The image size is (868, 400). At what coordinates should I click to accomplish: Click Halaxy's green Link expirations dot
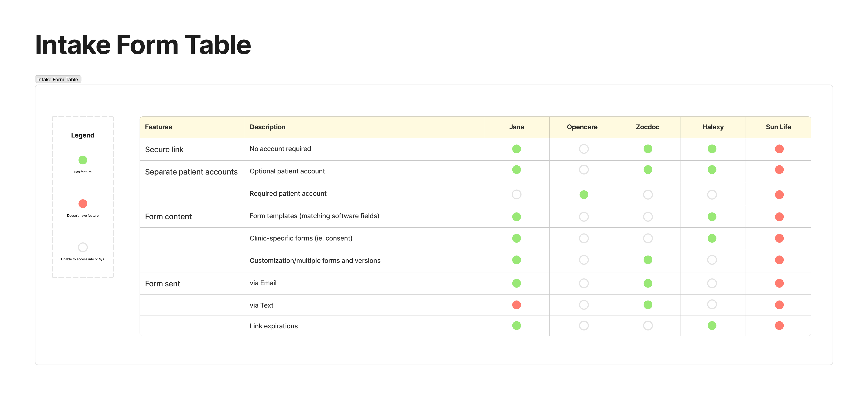tap(712, 326)
